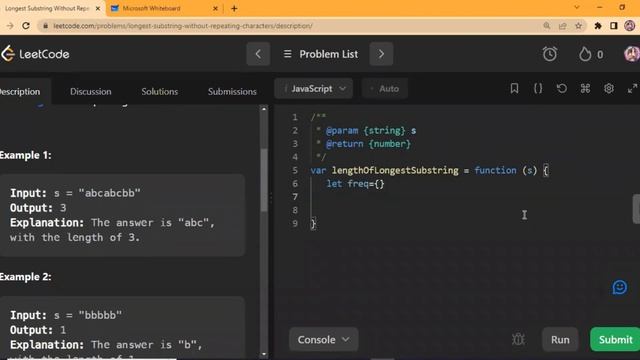Open the browser profile avatar
640x360 pixels.
tap(630, 26)
